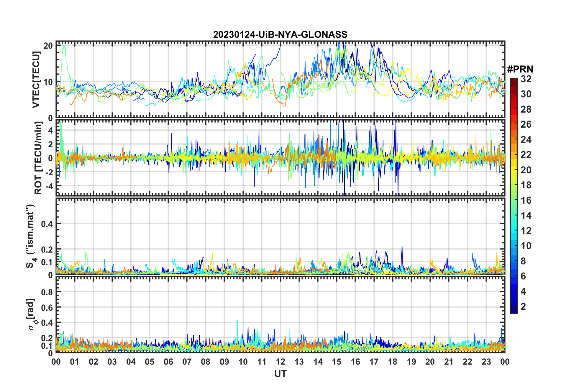Click colorbar tick label 2

point(523,307)
